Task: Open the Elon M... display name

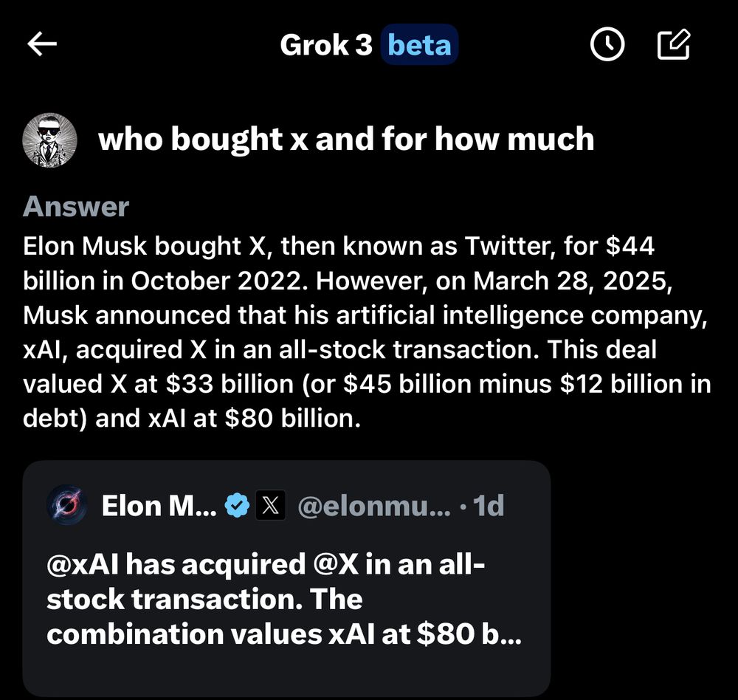Action: click(159, 506)
